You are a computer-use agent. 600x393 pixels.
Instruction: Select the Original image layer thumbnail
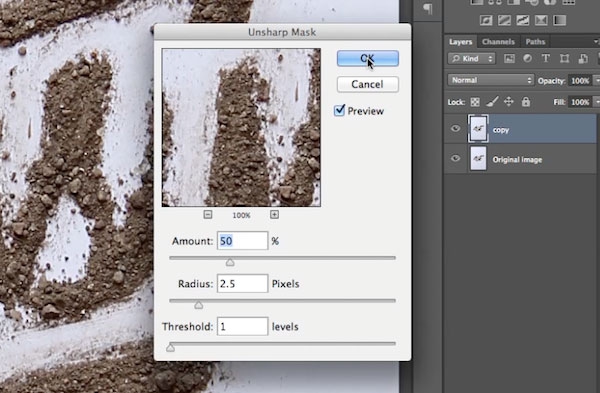(478, 158)
